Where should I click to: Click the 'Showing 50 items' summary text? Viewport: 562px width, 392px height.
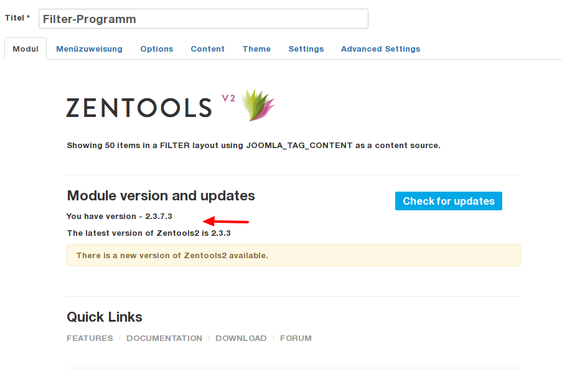tap(254, 146)
